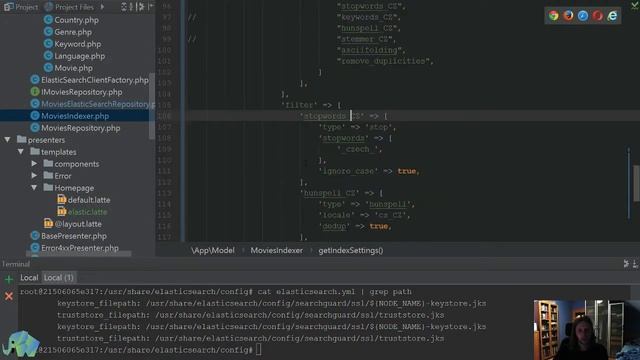Open elastic.latte template file
Image resolution: width=640 pixels, height=360 pixels.
87,212
